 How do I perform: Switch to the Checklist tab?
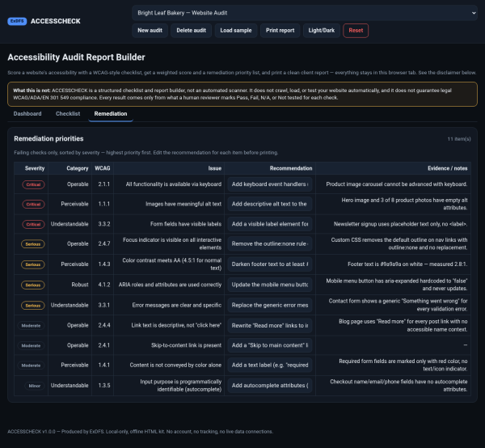pos(68,114)
